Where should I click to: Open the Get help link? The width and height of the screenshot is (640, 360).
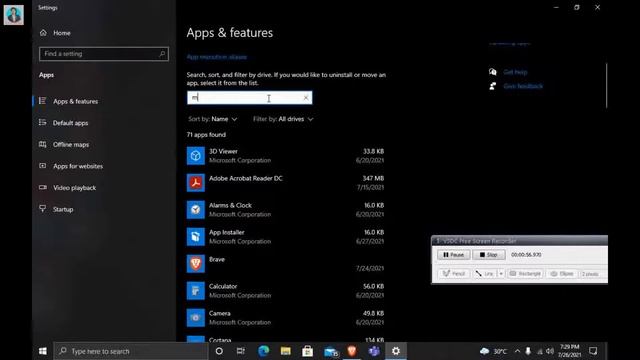[515, 72]
